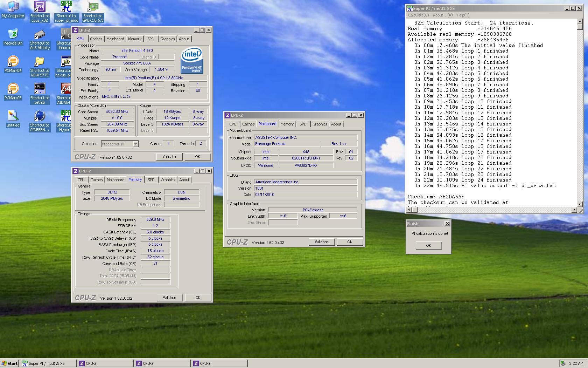Click Validate in the mainboard CPU-Z window
The image size is (588, 368).
321,242
